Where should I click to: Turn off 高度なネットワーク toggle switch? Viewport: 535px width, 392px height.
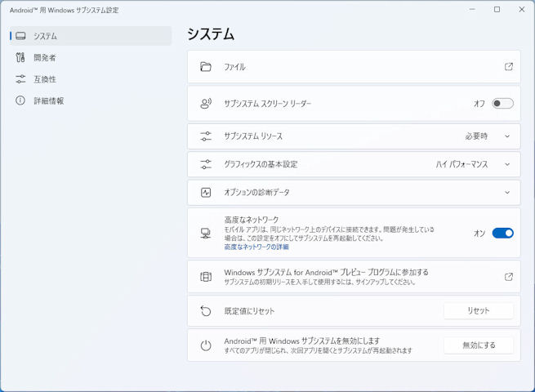(x=502, y=234)
